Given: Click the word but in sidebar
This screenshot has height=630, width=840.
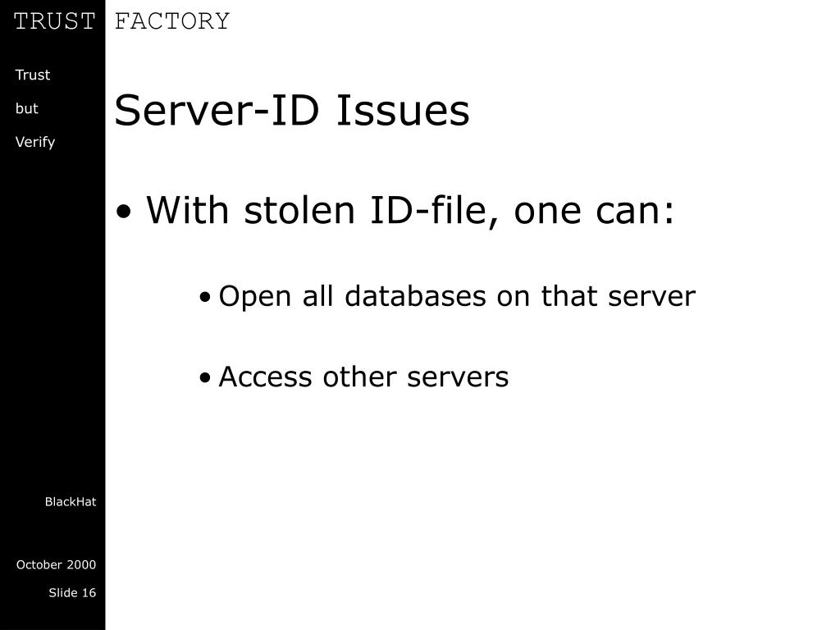Looking at the screenshot, I should coord(27,108).
